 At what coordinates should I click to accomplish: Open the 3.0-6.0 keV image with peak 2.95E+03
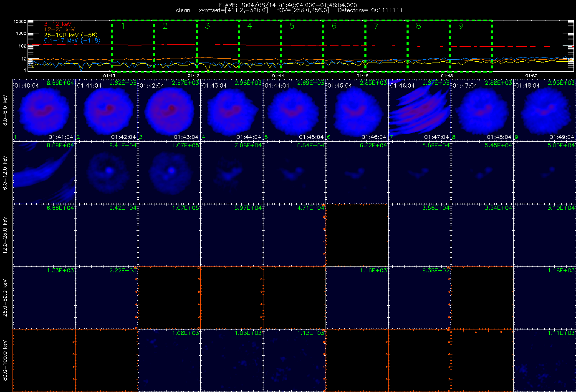[545, 110]
